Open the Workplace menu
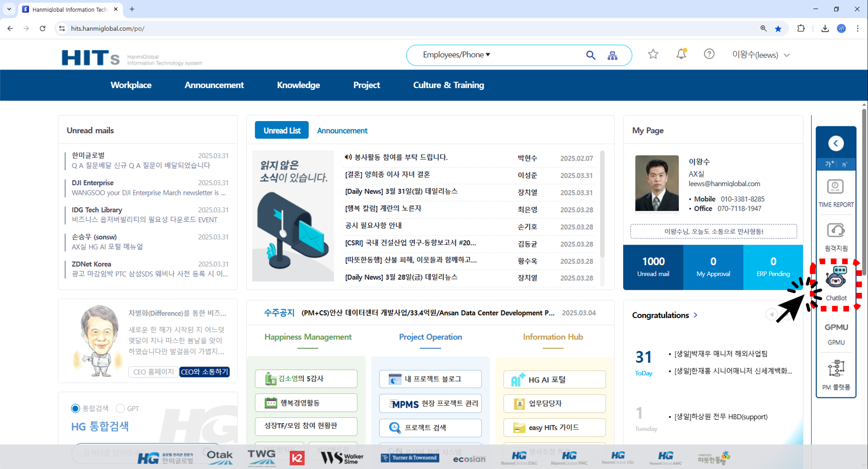 [x=131, y=85]
